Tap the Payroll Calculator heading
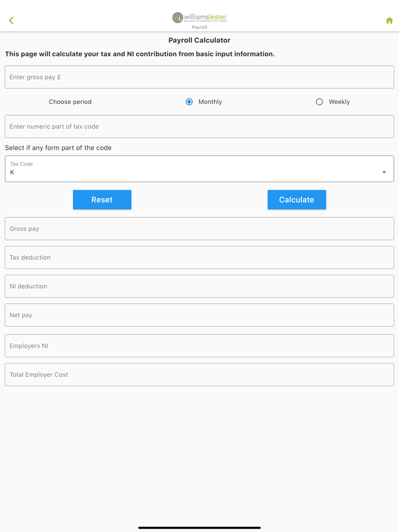399x532 pixels. [x=199, y=40]
